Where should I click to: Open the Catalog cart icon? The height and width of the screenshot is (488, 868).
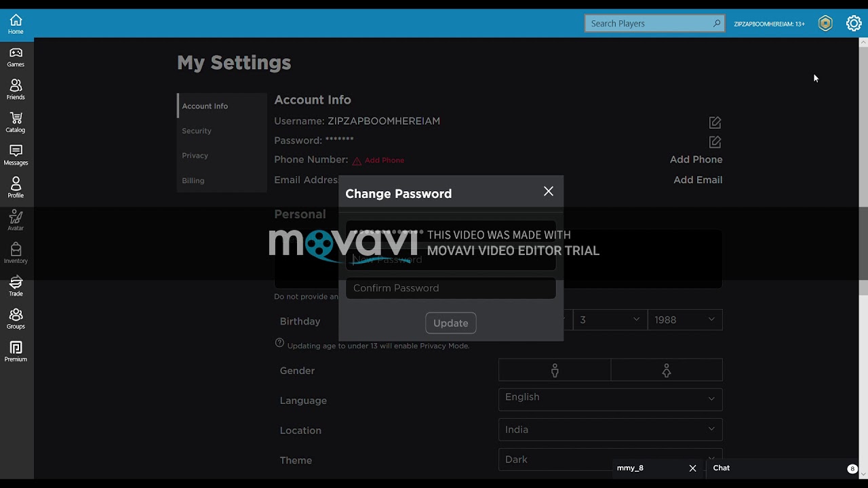point(16,123)
